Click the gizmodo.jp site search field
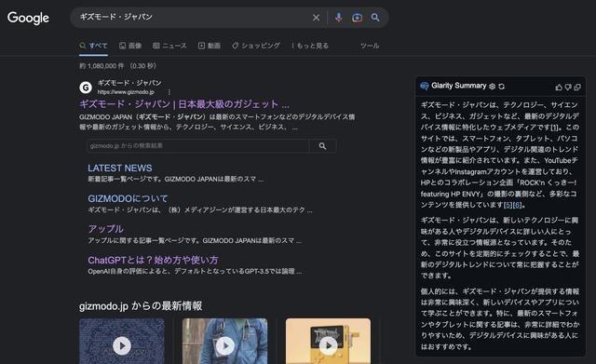Viewport: 596px width, 364px height. pyautogui.click(x=197, y=146)
